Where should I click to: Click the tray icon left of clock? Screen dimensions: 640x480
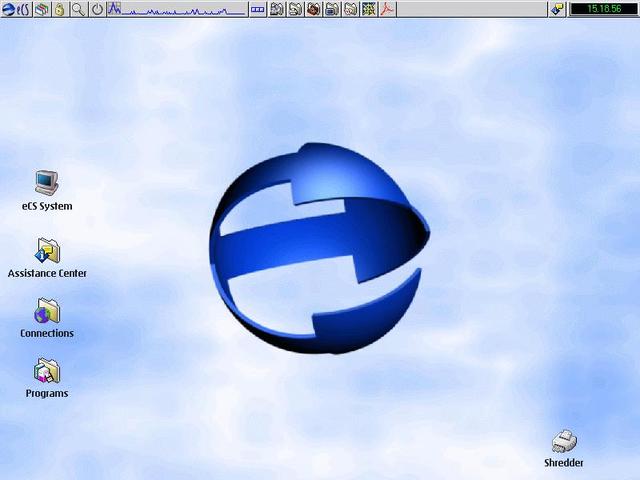pos(557,9)
